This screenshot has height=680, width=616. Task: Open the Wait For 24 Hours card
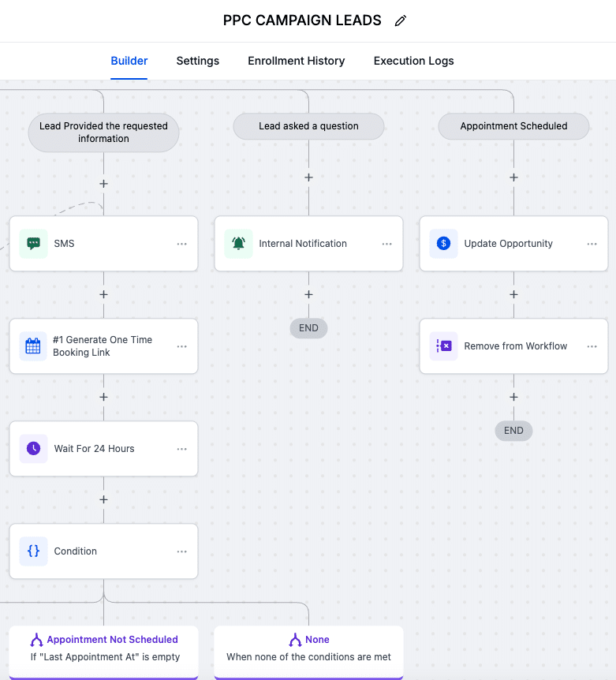[103, 448]
